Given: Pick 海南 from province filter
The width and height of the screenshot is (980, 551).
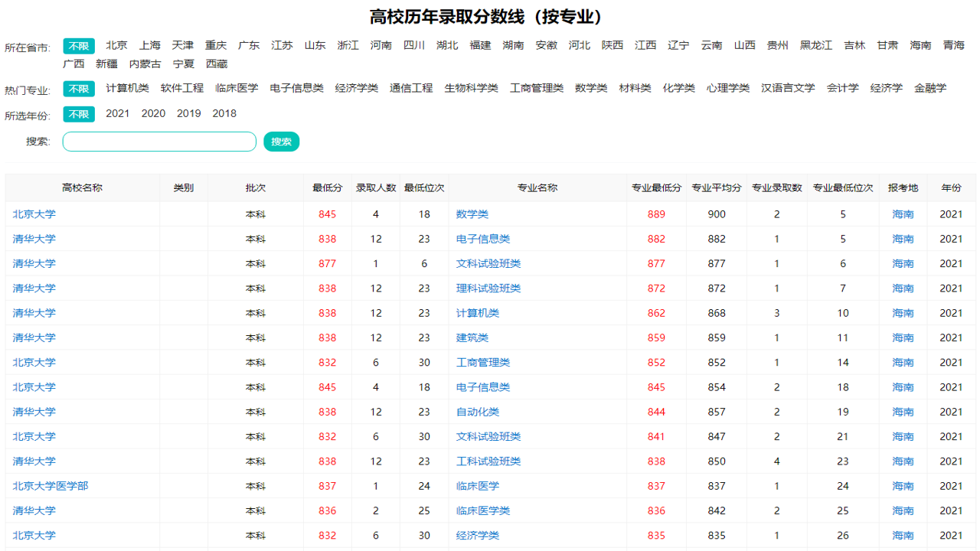Looking at the screenshot, I should click(x=921, y=45).
